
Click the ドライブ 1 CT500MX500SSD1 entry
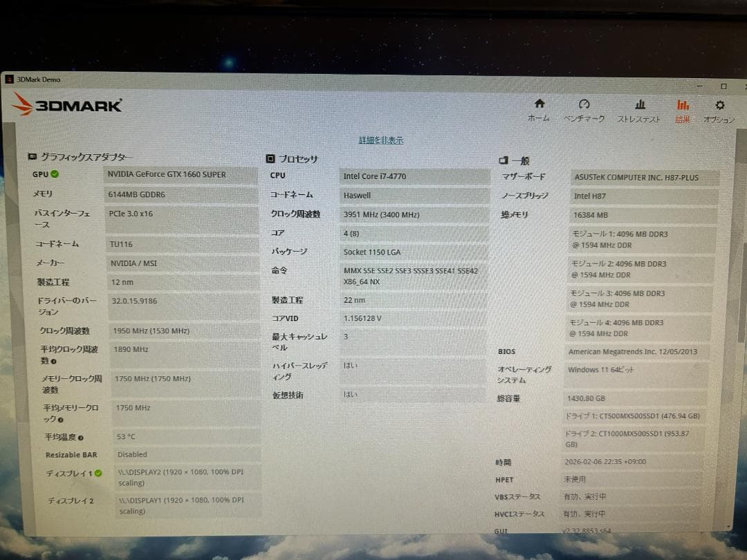(x=634, y=416)
